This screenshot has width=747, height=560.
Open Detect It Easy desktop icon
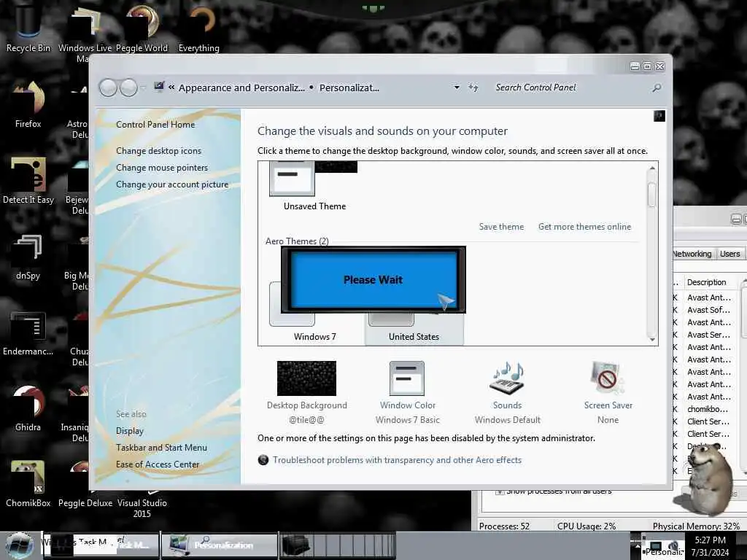(28, 181)
